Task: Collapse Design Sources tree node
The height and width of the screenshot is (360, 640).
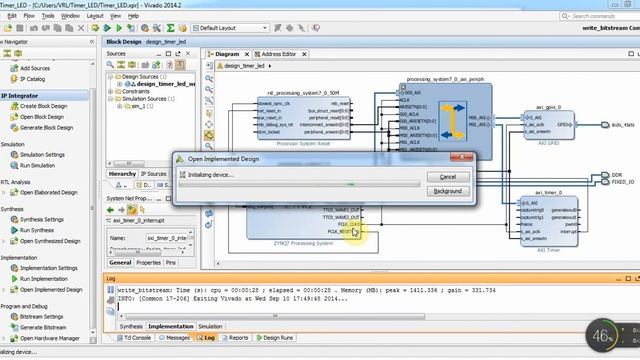Action: (110, 77)
